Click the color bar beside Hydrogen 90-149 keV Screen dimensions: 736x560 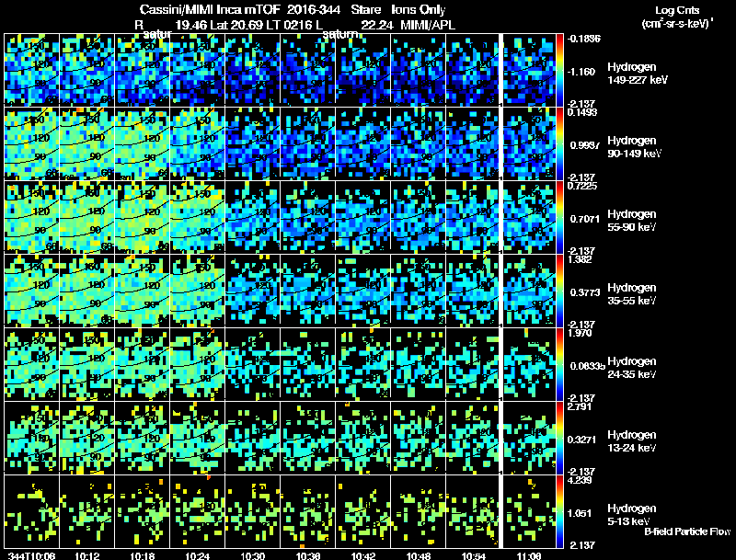point(559,143)
